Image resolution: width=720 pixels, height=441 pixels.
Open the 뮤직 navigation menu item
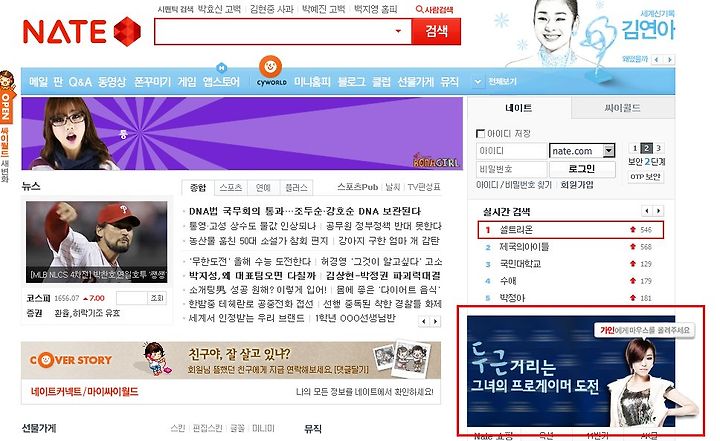[x=449, y=82]
